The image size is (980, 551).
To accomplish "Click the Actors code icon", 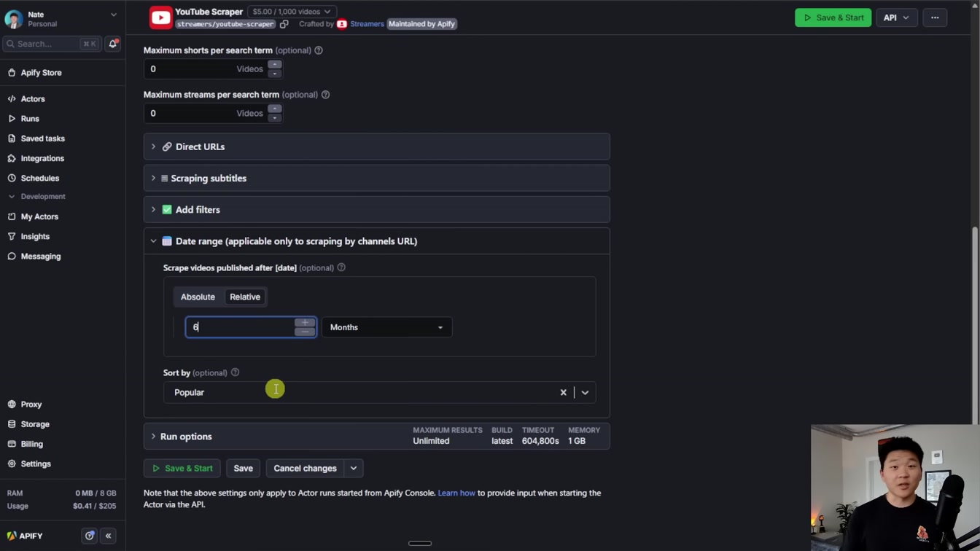I will tap(12, 99).
